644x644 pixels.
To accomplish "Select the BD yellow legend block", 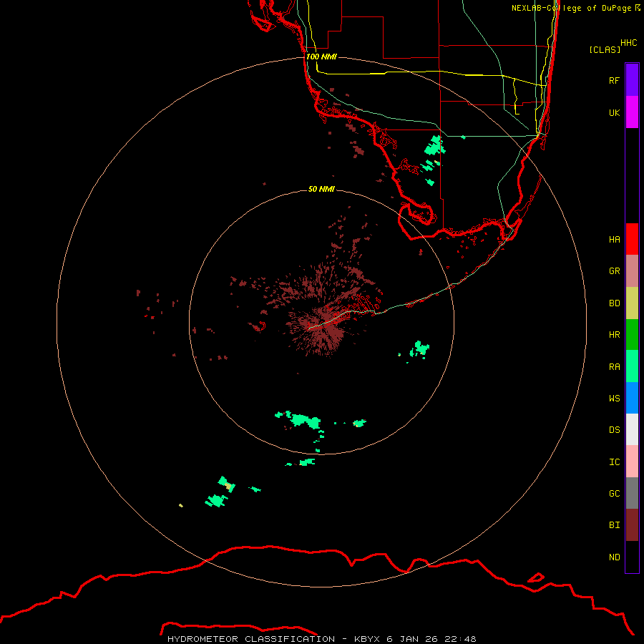I will point(632,303).
